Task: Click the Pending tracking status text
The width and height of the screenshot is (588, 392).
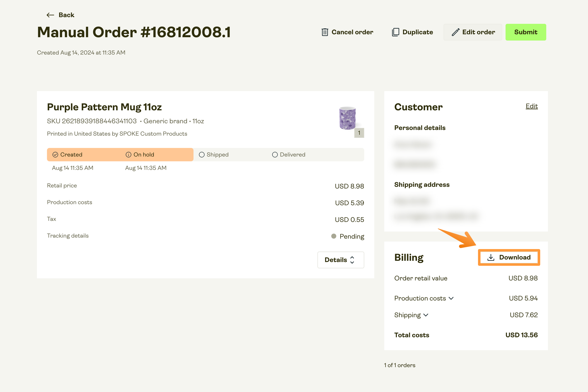Action: point(352,237)
